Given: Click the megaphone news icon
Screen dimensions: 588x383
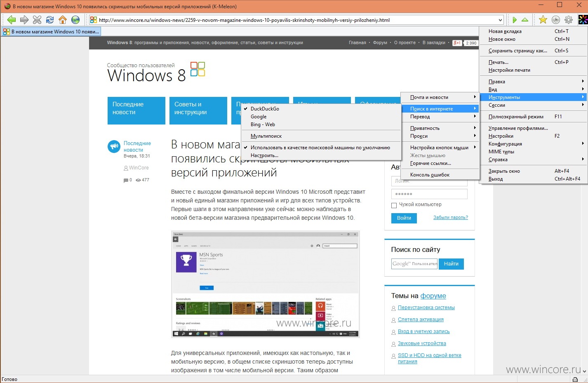Looking at the screenshot, I should (114, 147).
